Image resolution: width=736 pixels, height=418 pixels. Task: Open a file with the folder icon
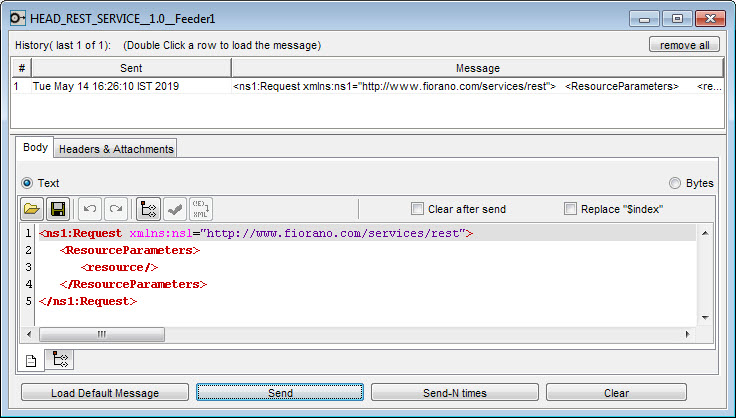pyautogui.click(x=32, y=209)
